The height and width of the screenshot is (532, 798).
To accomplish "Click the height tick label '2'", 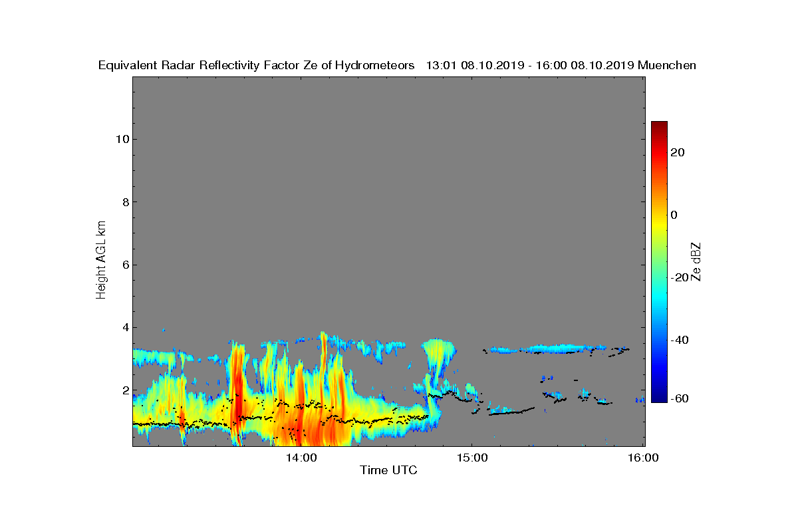I will point(125,390).
